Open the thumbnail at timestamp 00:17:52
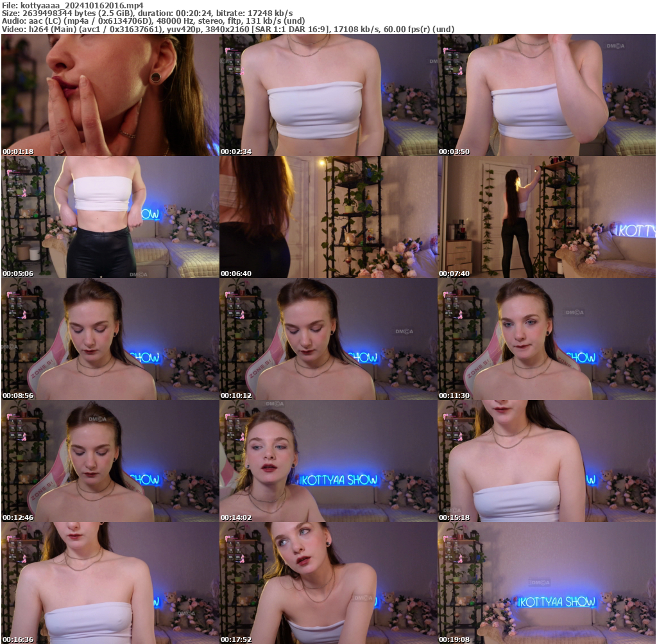This screenshot has height=644, width=657. pyautogui.click(x=328, y=582)
